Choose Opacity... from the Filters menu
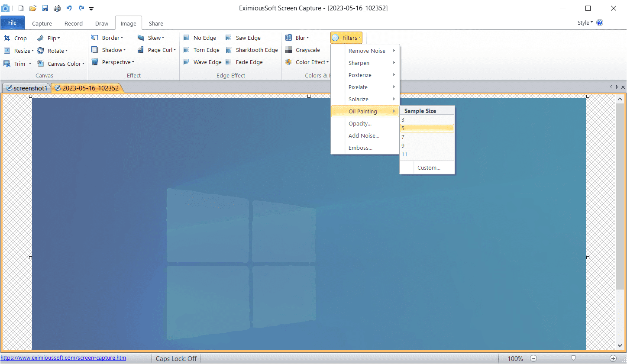Screen dimensions: 627x364 click(x=365, y=123)
